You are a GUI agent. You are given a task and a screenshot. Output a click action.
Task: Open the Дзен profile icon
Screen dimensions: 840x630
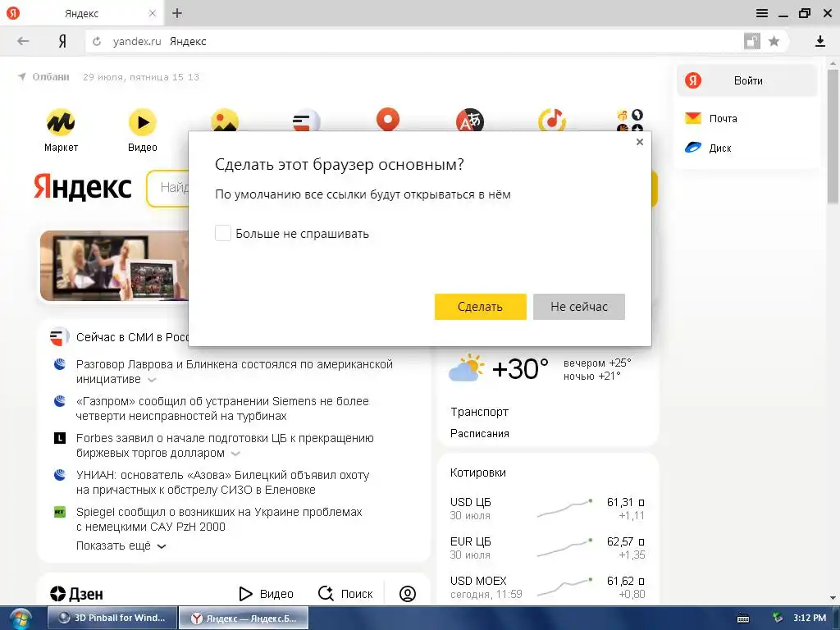pyautogui.click(x=408, y=594)
